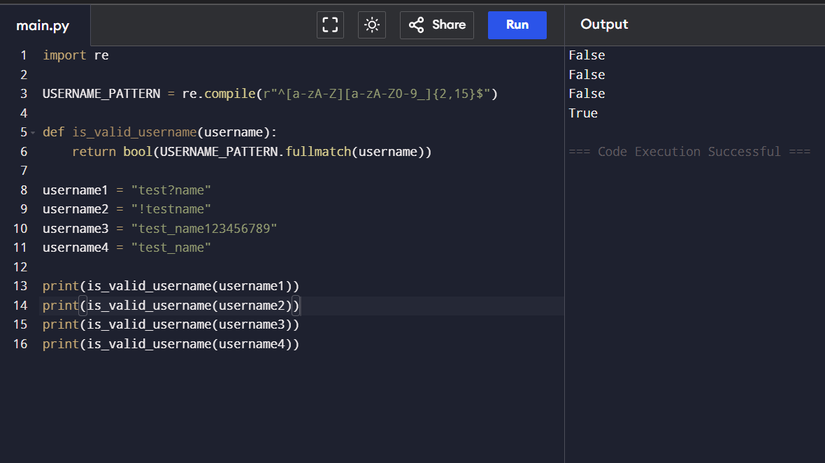Click the "test_name123456789" string on line 10

pos(204,229)
